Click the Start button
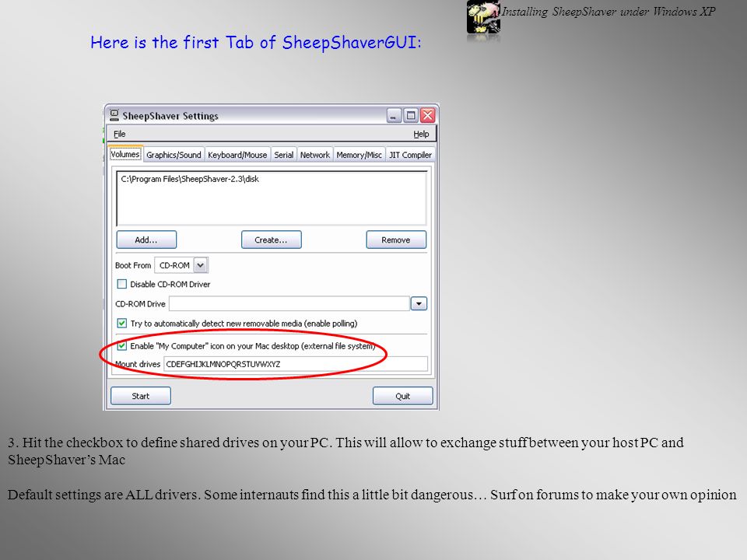747x560 pixels. point(141,396)
